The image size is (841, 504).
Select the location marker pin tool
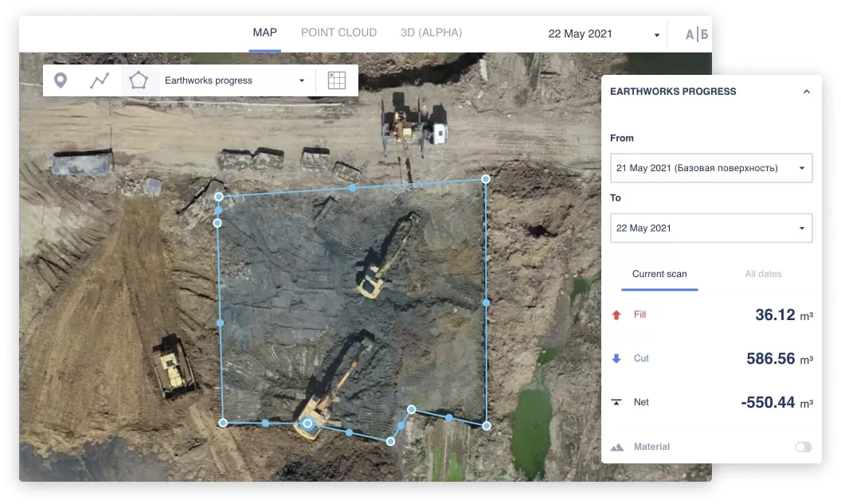(61, 80)
